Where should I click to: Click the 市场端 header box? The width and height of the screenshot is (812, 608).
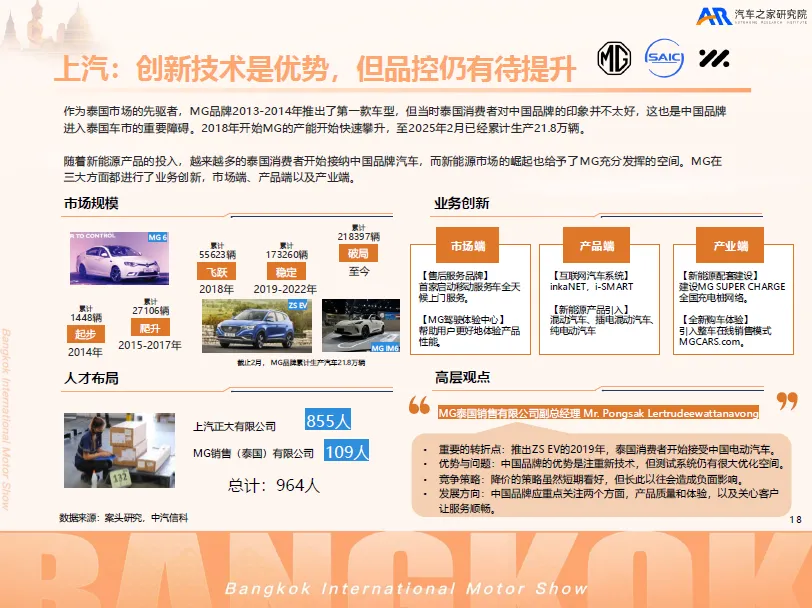coord(468,245)
